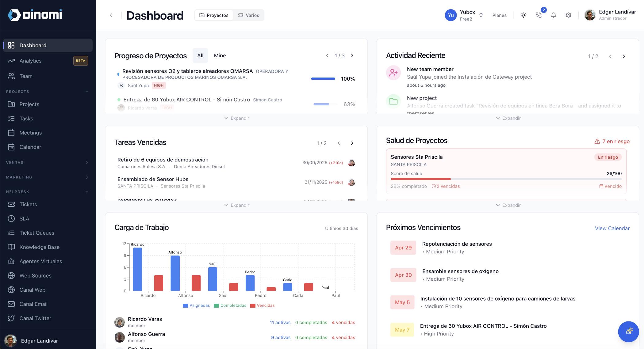Expand the Salud de Proyectos card
The image size is (644, 349).
coord(508,205)
